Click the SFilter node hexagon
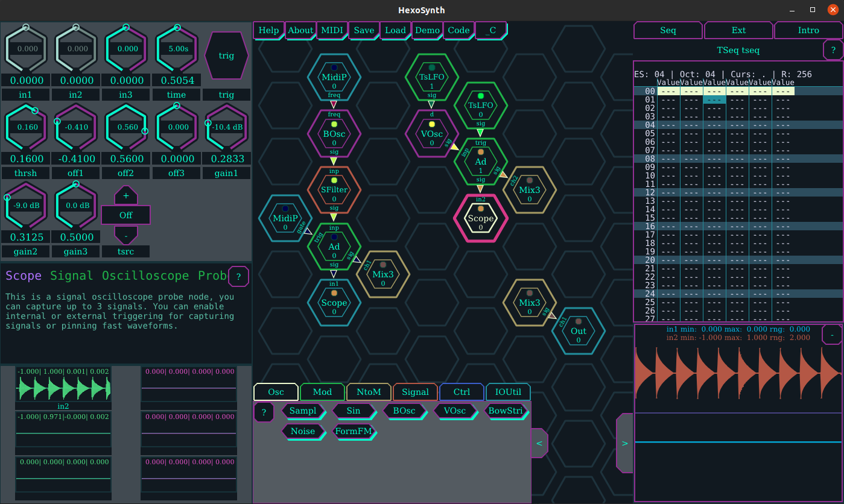Viewport: 844px width, 504px height. click(334, 190)
